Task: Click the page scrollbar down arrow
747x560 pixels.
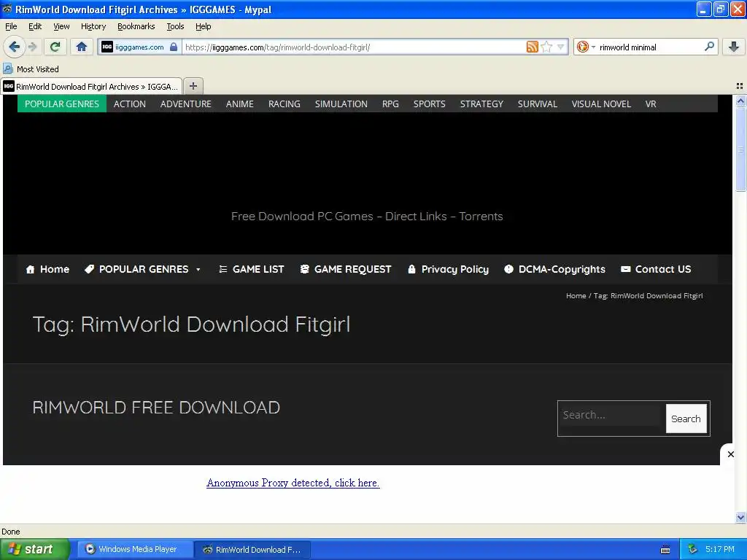Action: [x=740, y=517]
